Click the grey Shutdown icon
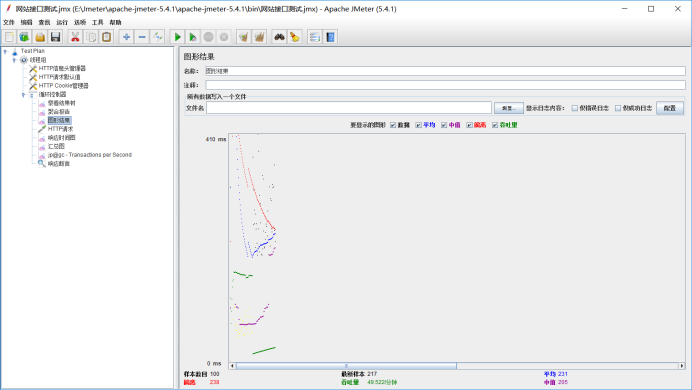 tap(224, 37)
